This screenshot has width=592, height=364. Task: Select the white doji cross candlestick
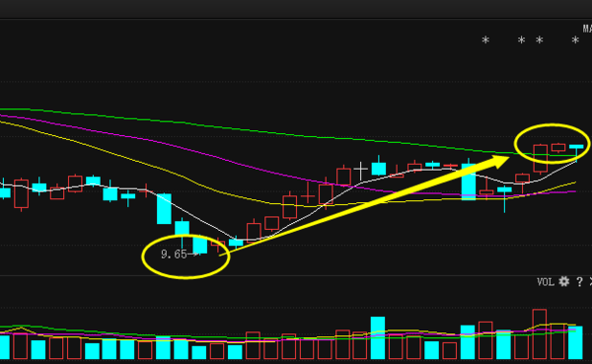pyautogui.click(x=361, y=171)
